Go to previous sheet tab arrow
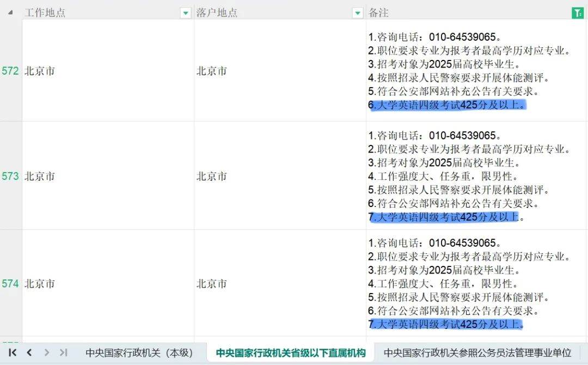Viewport: 588px width, 365px height. point(29,352)
